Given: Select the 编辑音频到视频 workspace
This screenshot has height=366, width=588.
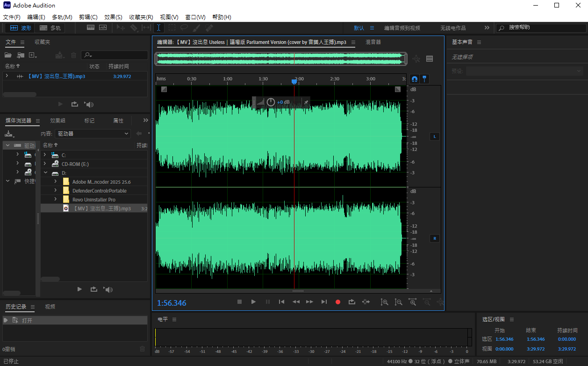Looking at the screenshot, I should (x=402, y=28).
